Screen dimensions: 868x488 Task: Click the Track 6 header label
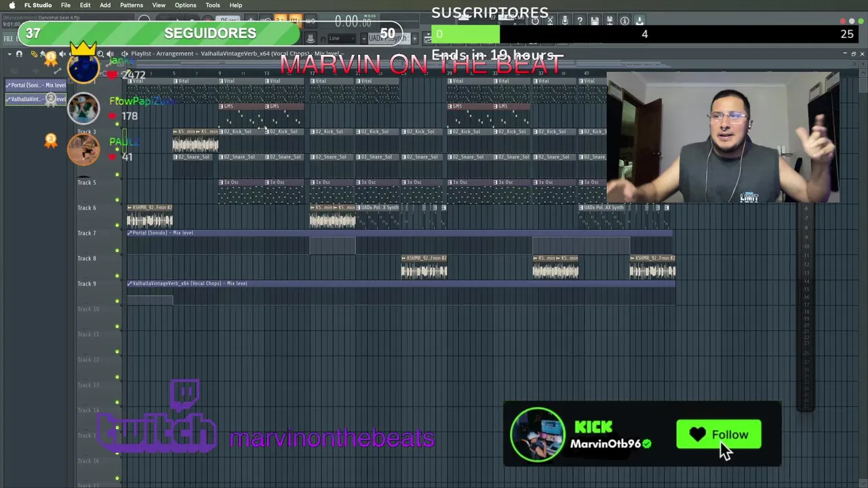click(x=86, y=208)
